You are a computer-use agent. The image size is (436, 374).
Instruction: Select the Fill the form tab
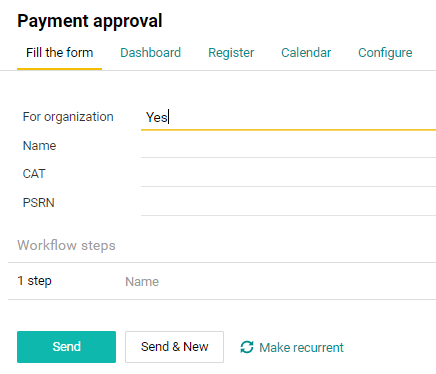[60, 53]
